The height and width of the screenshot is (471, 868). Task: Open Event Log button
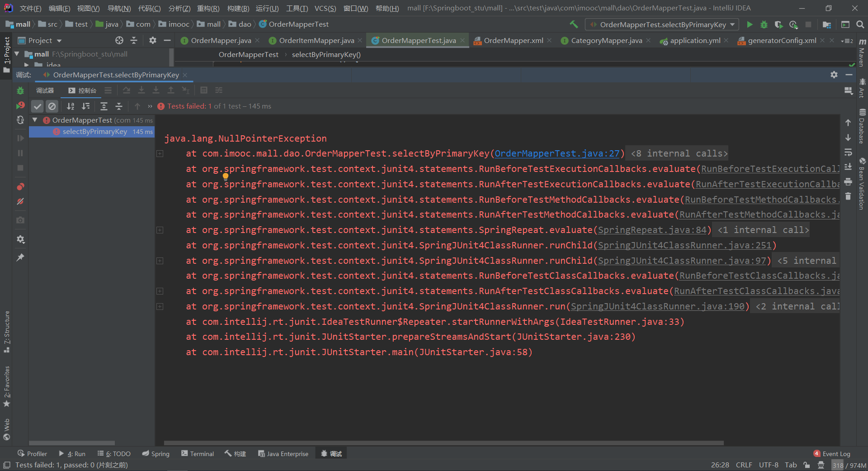coord(832,454)
